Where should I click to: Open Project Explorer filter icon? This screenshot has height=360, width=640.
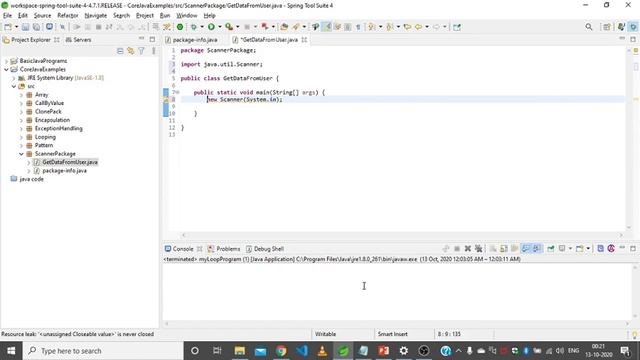tap(141, 51)
